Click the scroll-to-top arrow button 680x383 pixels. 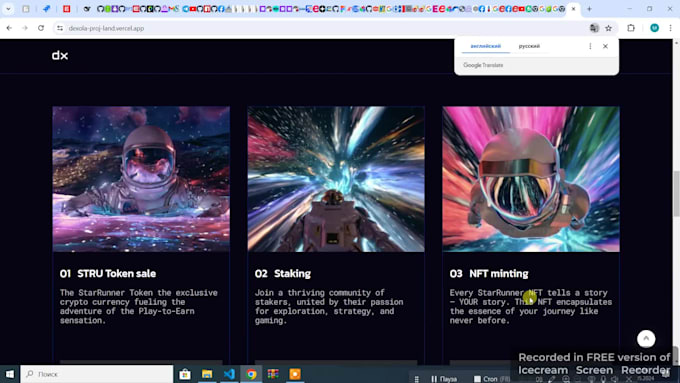[646, 339]
